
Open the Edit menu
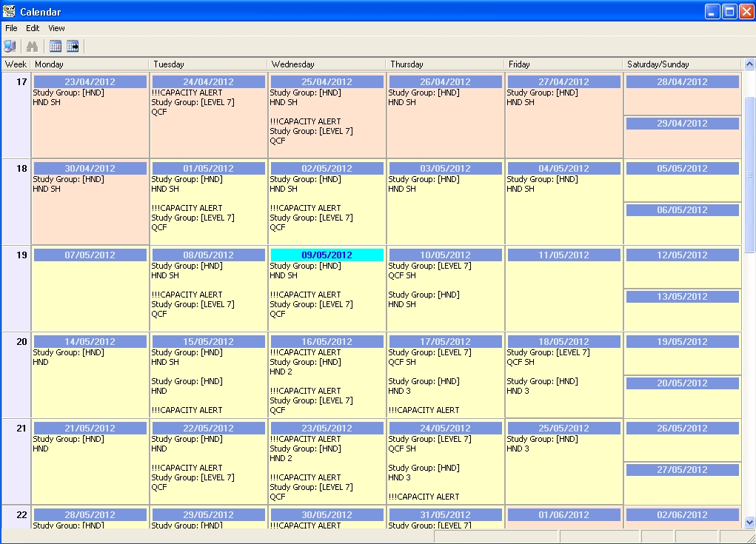point(33,28)
